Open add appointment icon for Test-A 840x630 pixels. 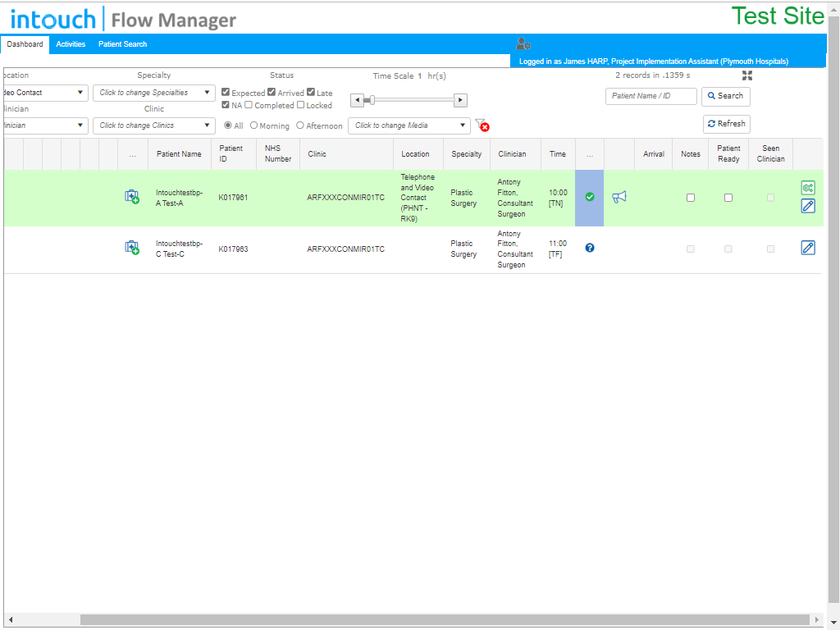point(132,197)
